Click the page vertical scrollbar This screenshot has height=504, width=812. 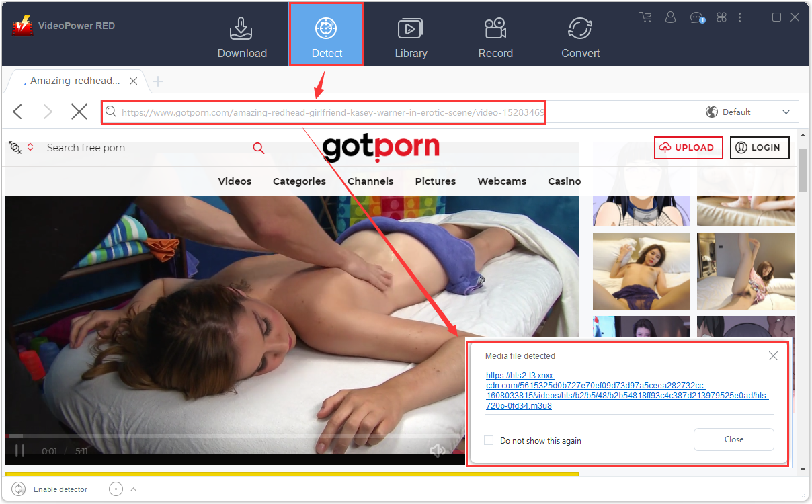point(803,171)
